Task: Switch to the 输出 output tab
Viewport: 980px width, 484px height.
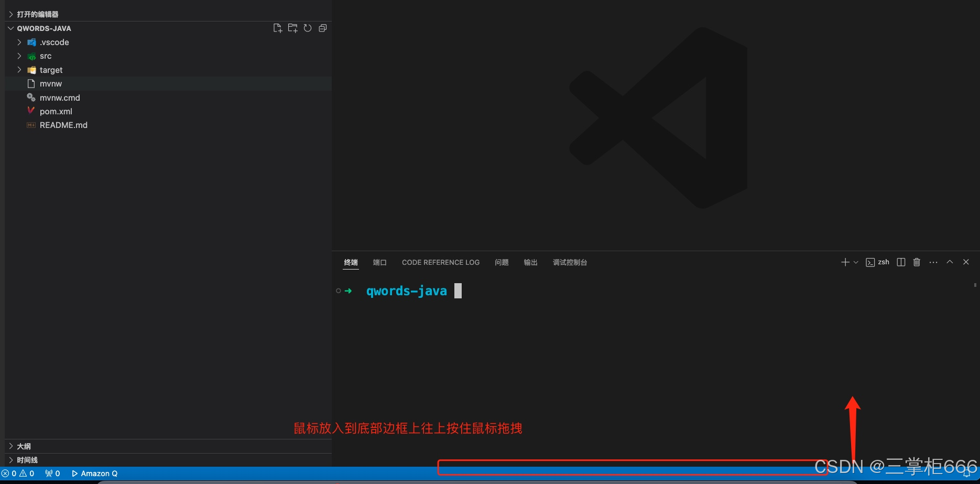Action: 530,262
